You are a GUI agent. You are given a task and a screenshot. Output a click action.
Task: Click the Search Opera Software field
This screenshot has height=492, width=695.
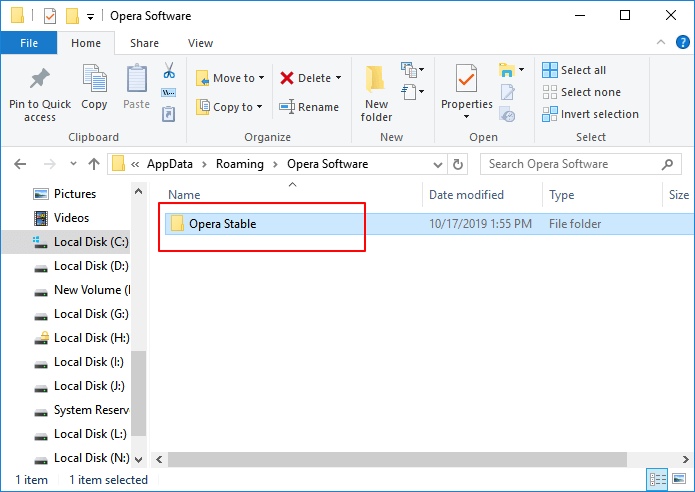click(x=568, y=164)
